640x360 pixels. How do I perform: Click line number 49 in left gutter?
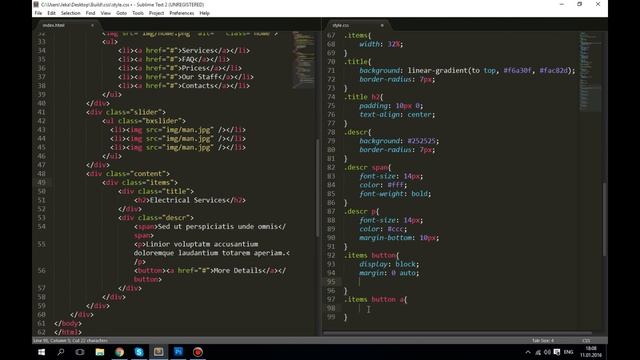point(41,182)
